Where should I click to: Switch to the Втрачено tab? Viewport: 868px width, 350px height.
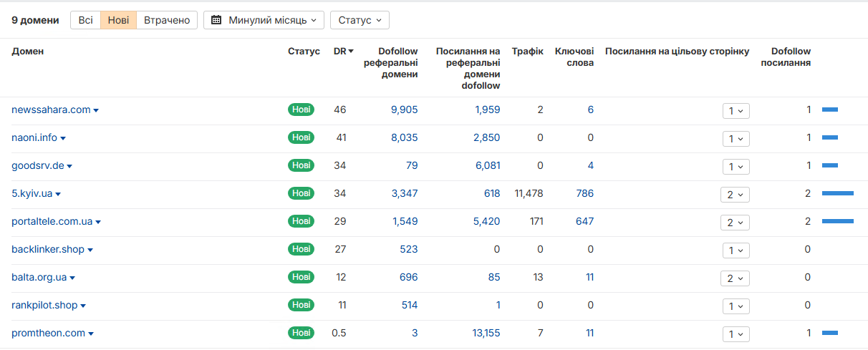coord(167,20)
